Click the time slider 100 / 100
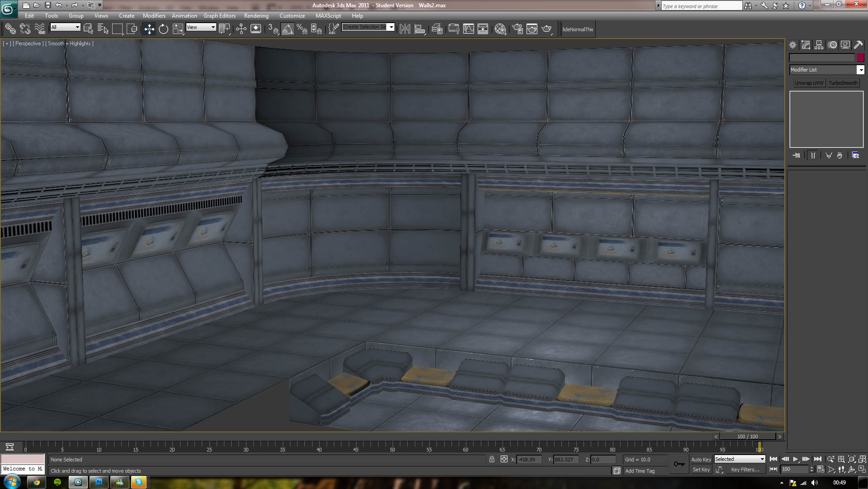Viewport: 868px width, 489px height. 747,436
